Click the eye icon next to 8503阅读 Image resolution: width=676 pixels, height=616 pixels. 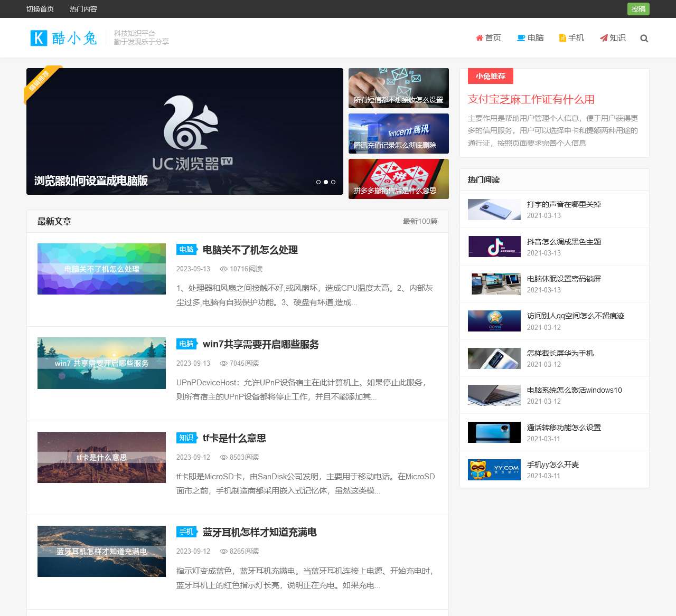click(x=223, y=458)
